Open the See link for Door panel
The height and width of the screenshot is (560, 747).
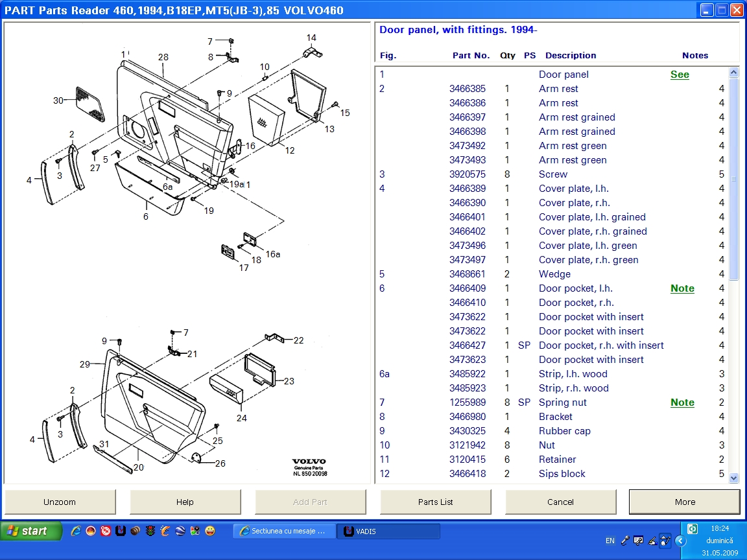click(x=680, y=75)
